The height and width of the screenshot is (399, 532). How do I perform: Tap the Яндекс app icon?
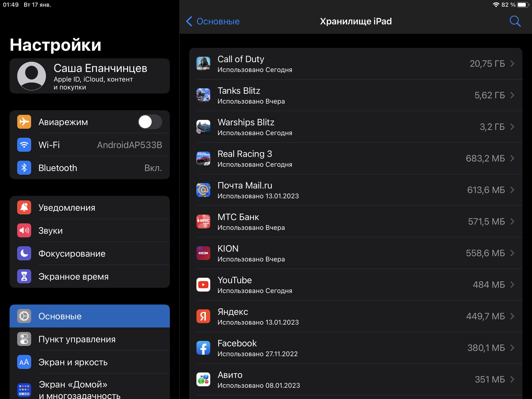click(203, 316)
